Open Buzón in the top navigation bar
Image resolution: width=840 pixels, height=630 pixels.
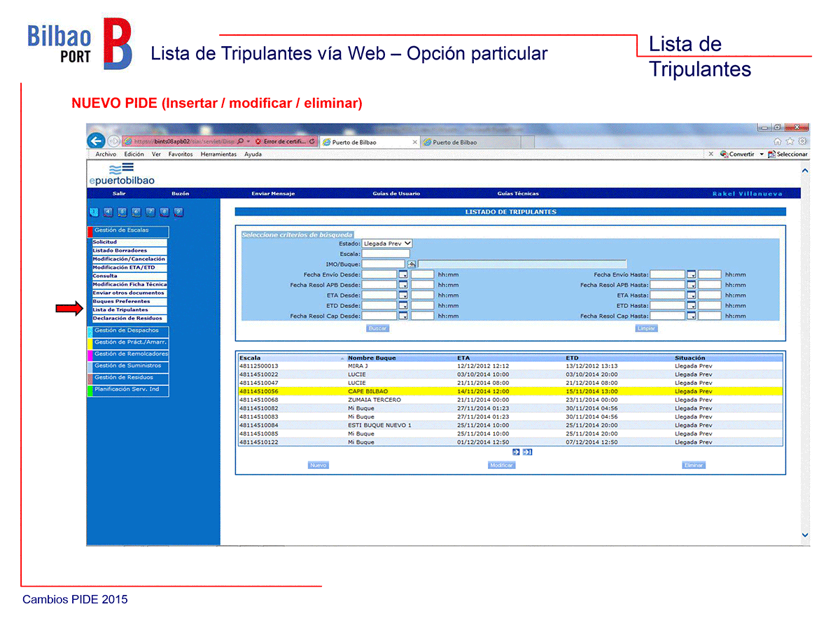(x=180, y=194)
